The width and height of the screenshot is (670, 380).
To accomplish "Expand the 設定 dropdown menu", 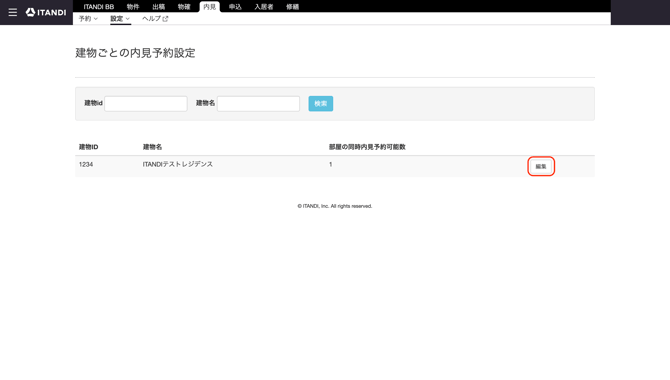I will coord(120,19).
